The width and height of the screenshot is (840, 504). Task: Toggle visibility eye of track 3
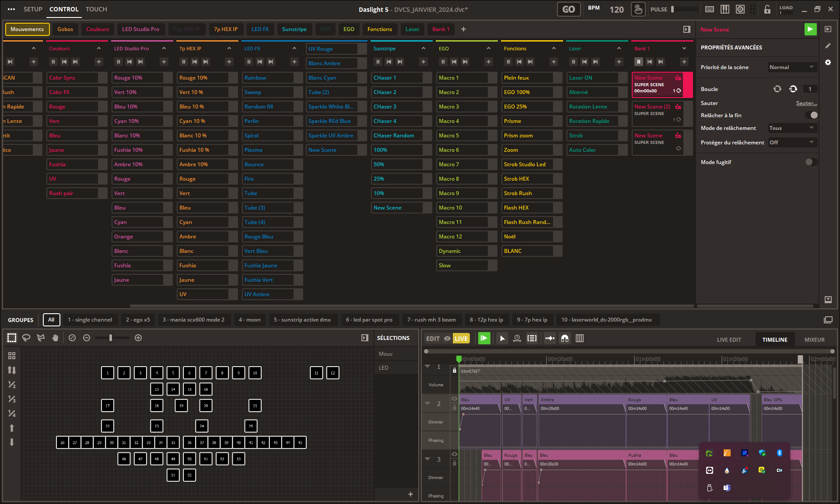[455, 454]
